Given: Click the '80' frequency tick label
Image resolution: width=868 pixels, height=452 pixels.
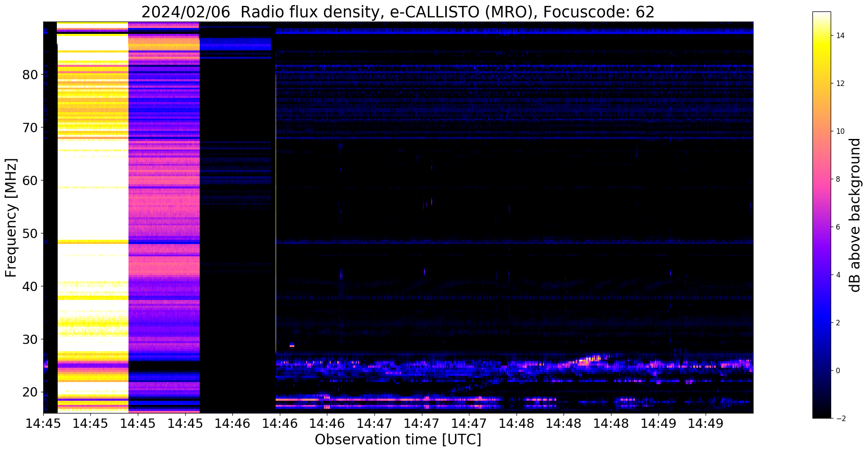Looking at the screenshot, I should [30, 75].
